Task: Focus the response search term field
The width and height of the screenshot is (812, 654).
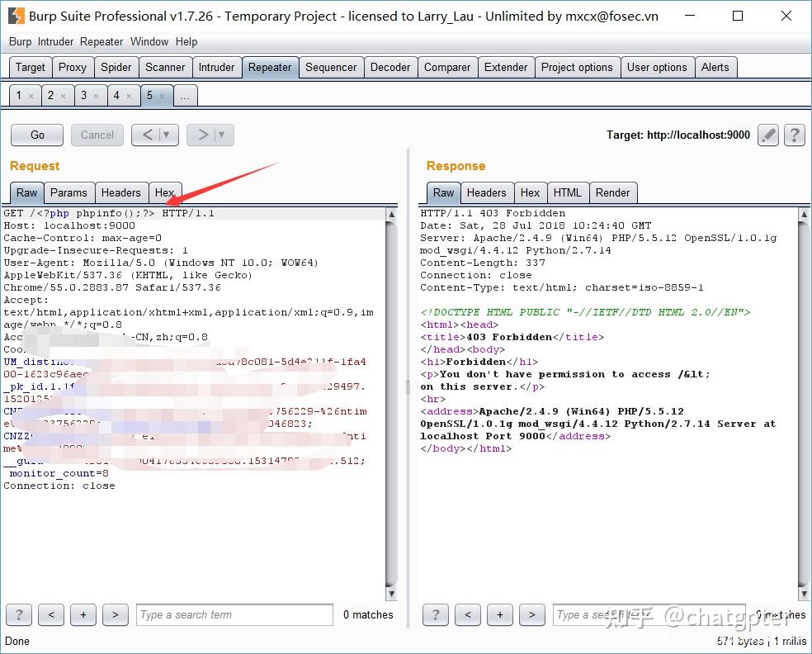Action: (x=649, y=614)
